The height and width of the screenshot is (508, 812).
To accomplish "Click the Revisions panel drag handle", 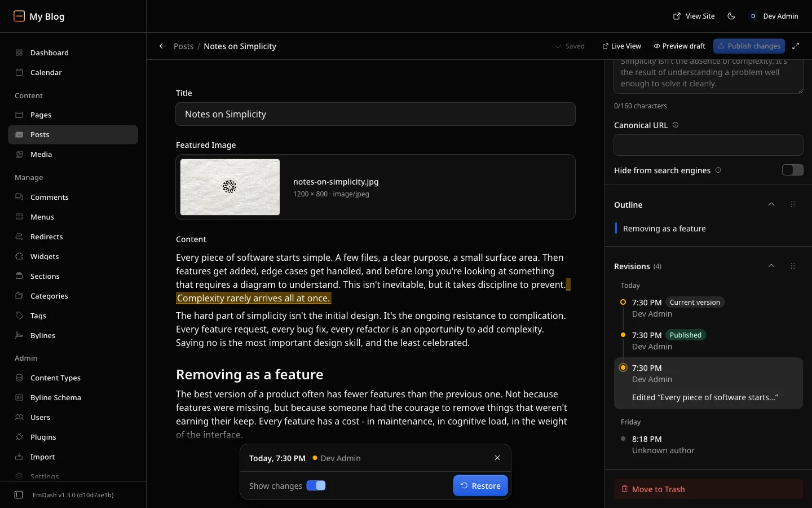I will pyautogui.click(x=793, y=266).
